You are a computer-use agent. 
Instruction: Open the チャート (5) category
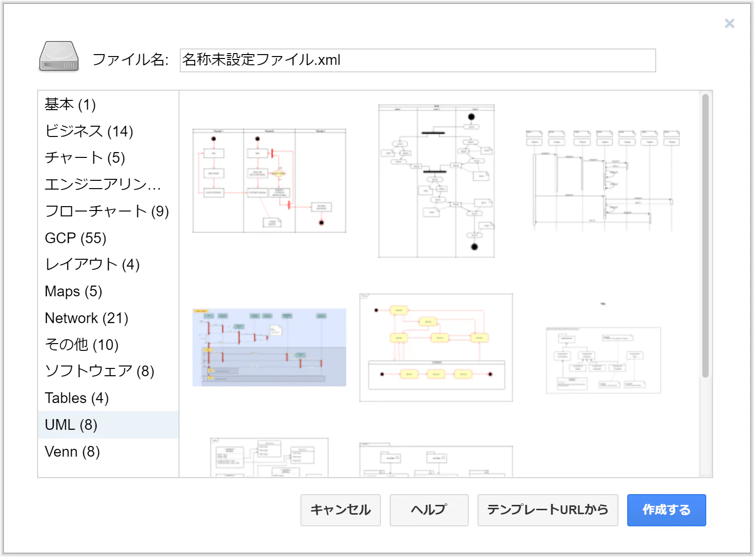coord(108,158)
